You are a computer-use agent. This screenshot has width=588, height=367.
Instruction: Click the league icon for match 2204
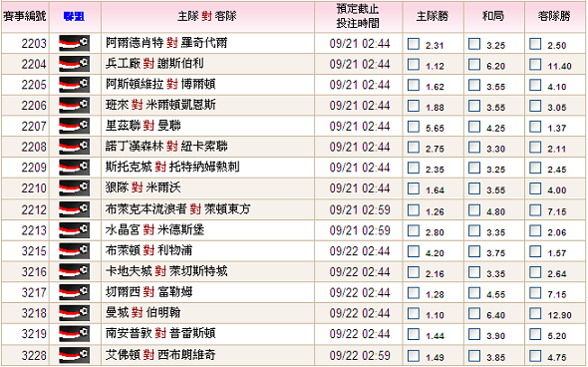click(74, 64)
